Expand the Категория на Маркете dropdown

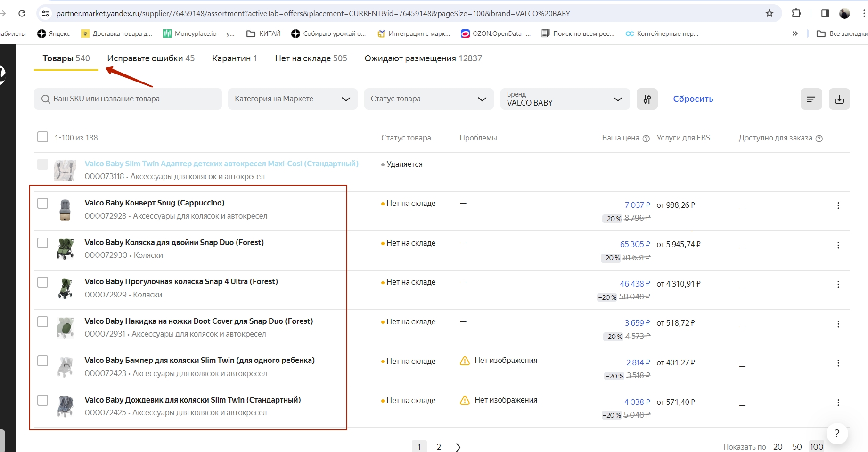pos(292,99)
